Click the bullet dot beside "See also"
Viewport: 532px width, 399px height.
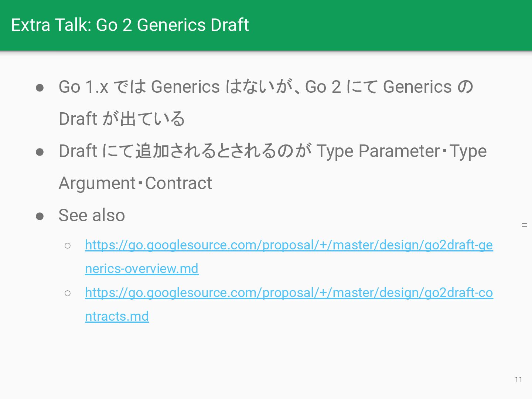(x=40, y=216)
